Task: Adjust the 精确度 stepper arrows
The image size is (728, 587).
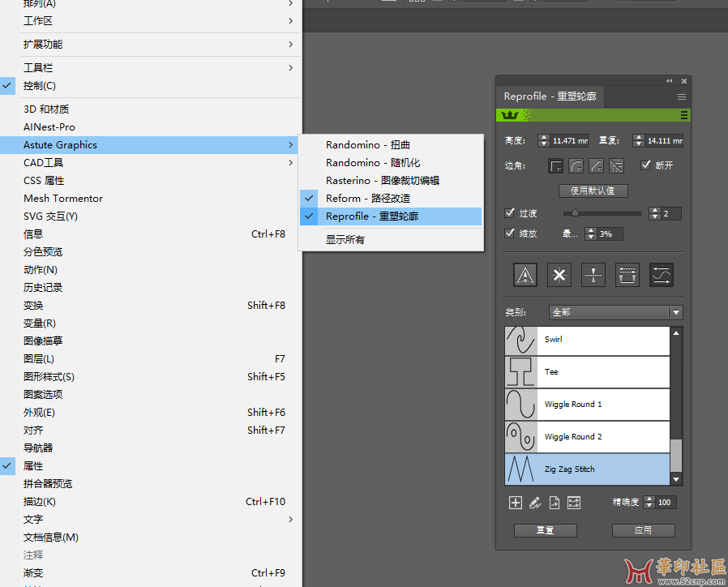Action: click(649, 503)
